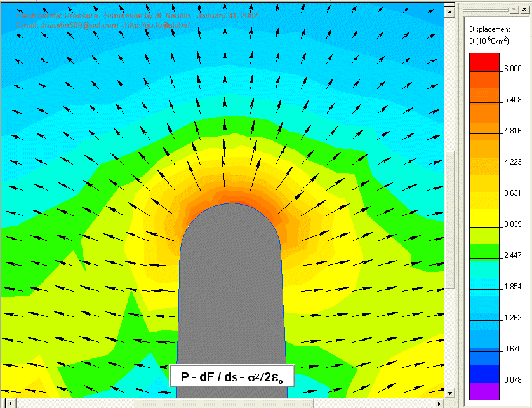Click the Displacement legend title text
The image size is (532, 408).
489,29
